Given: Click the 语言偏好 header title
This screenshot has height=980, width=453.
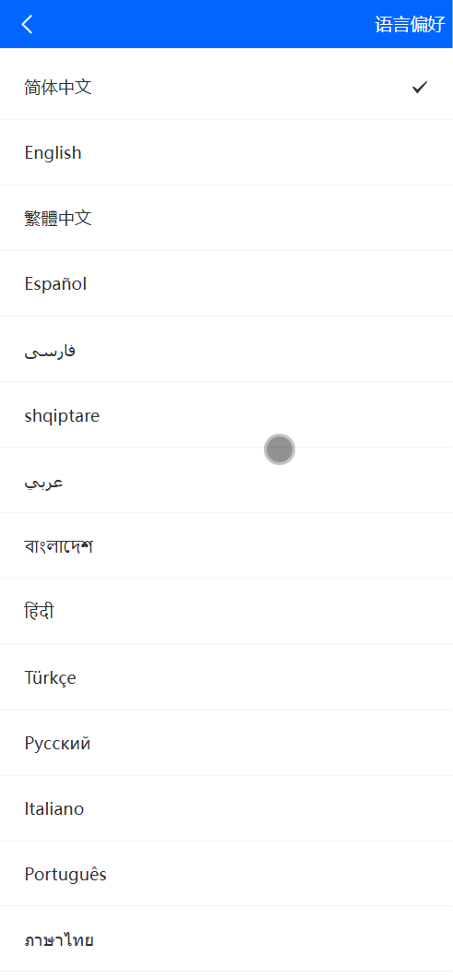Looking at the screenshot, I should [410, 24].
